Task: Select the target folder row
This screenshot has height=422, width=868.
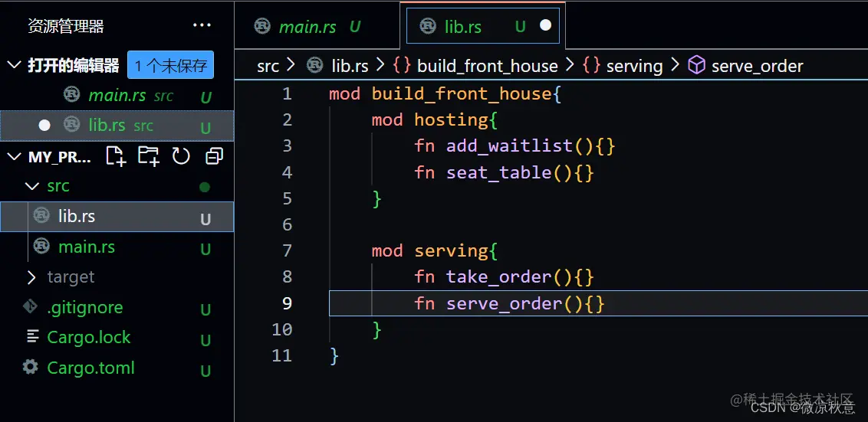Action: coord(117,277)
